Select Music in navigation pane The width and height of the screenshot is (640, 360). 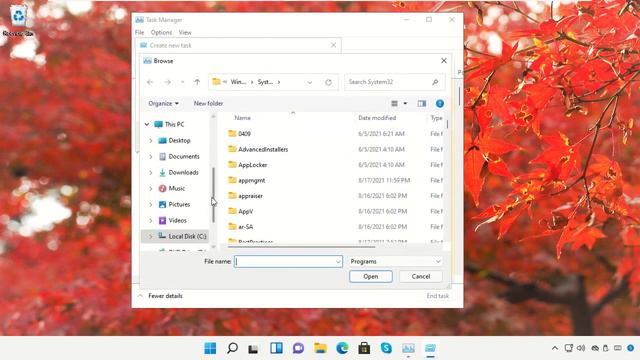pyautogui.click(x=176, y=189)
